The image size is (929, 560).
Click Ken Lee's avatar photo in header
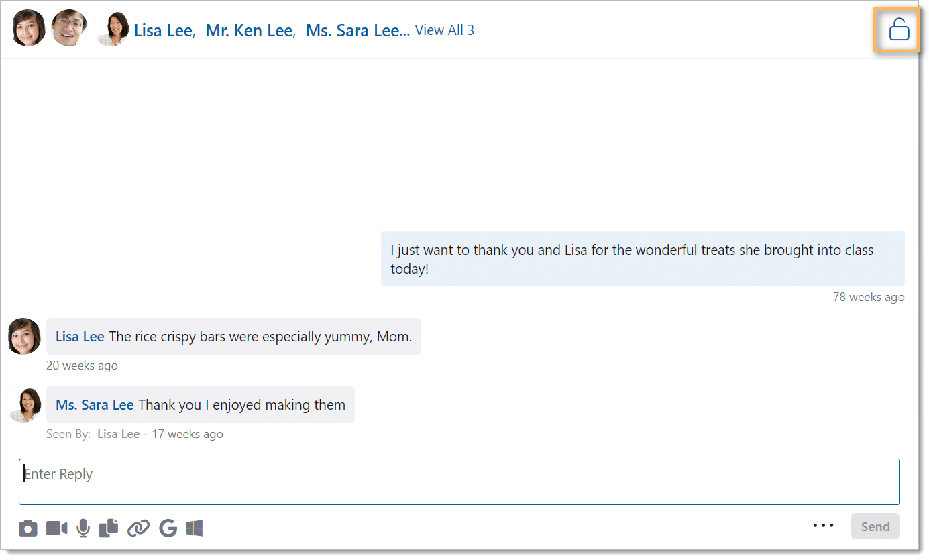click(69, 28)
